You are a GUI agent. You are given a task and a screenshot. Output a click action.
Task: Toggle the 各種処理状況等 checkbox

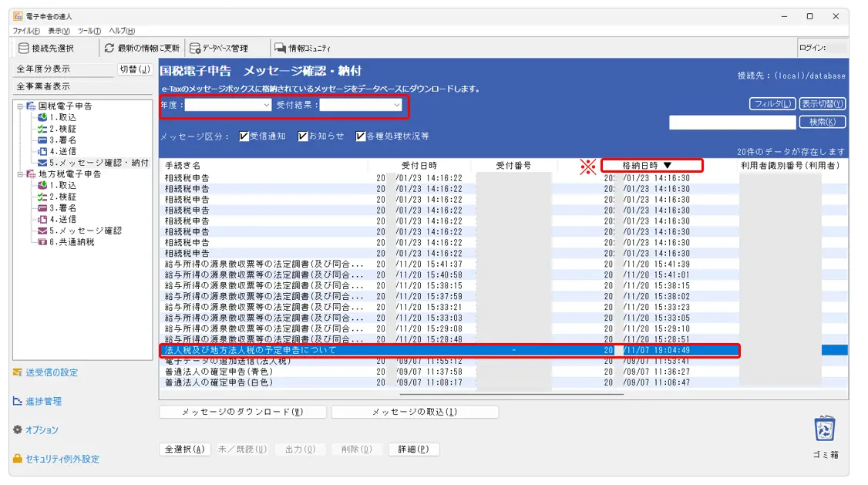(361, 136)
